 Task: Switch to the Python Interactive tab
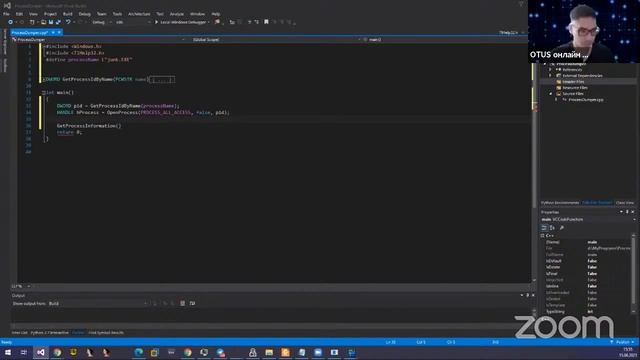pyautogui.click(x=49, y=333)
